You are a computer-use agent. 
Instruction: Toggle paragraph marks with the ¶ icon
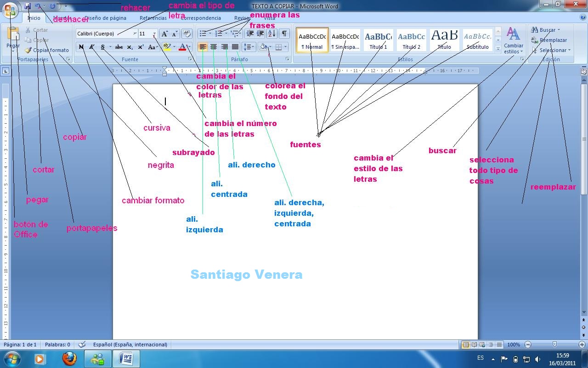tap(284, 33)
